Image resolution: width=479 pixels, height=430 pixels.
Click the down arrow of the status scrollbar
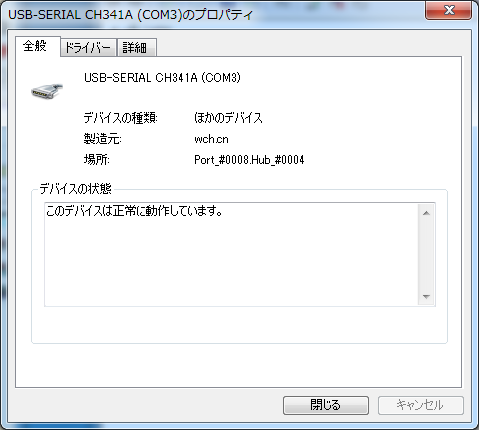click(x=426, y=296)
